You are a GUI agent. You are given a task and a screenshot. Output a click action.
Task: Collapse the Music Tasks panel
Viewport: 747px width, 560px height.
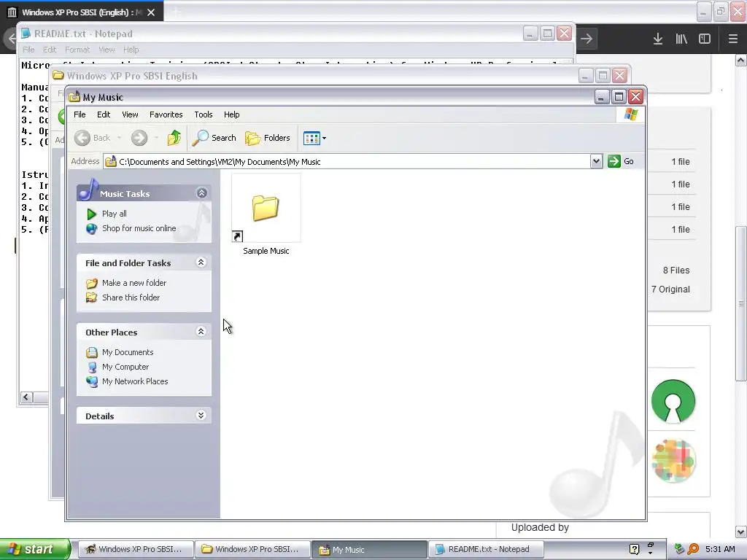coord(201,192)
